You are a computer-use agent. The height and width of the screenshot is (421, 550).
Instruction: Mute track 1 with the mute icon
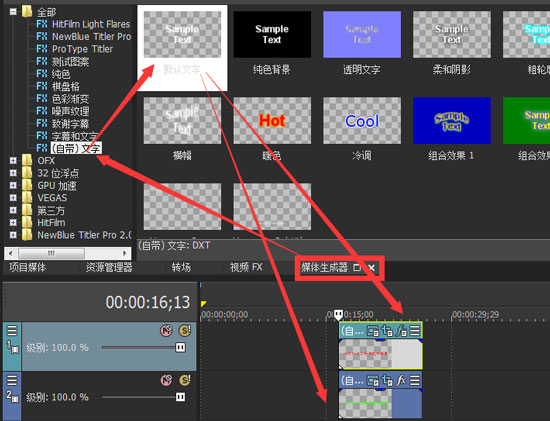point(167,330)
